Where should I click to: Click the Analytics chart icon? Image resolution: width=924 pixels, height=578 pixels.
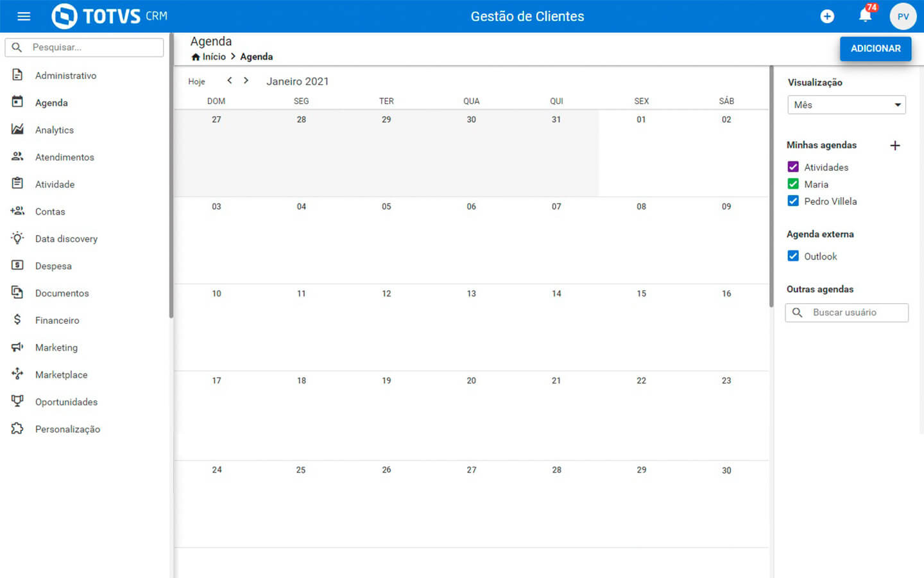click(x=17, y=129)
